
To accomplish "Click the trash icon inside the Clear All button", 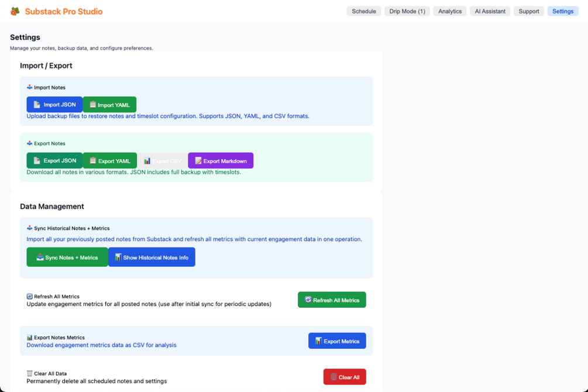I will tap(333, 377).
